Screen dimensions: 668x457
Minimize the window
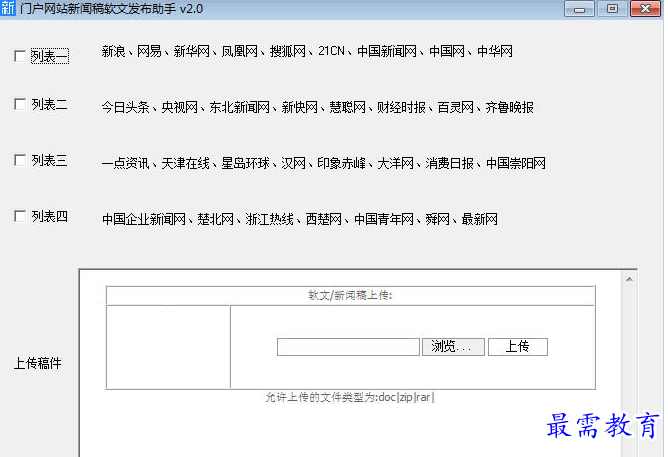click(579, 9)
